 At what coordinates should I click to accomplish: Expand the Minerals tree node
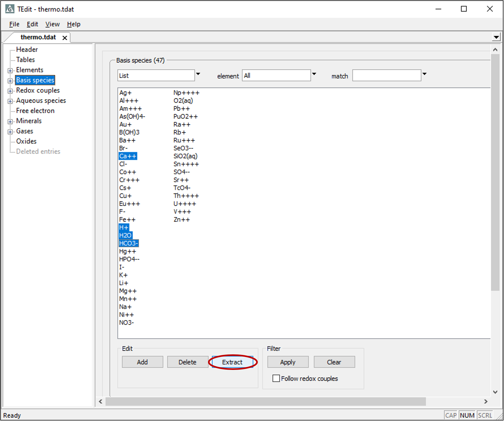click(10, 121)
